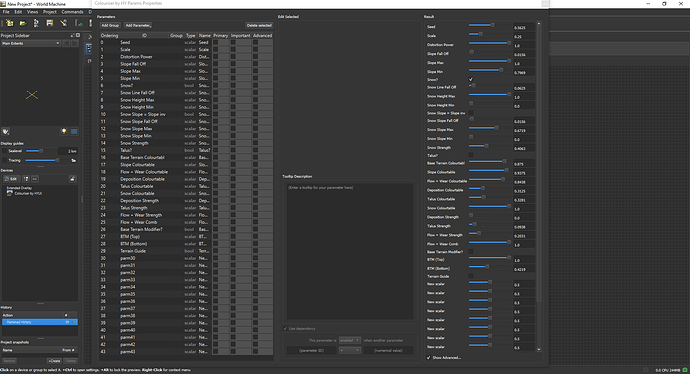Click the tooltip description text field
The width and height of the screenshot is (690, 374).
pos(350,251)
